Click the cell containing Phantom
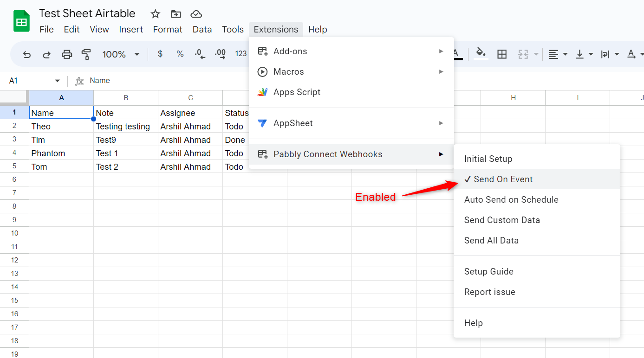Viewport: 644px width, 358px height. click(x=61, y=153)
